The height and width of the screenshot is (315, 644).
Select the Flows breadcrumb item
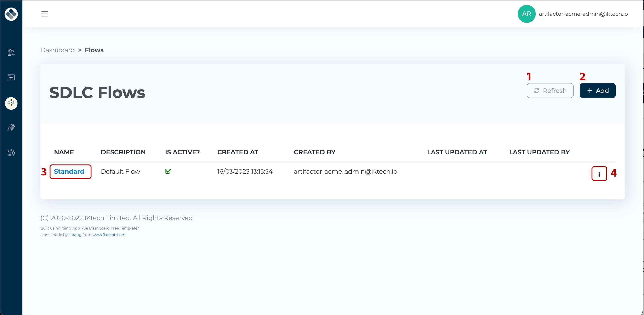94,50
